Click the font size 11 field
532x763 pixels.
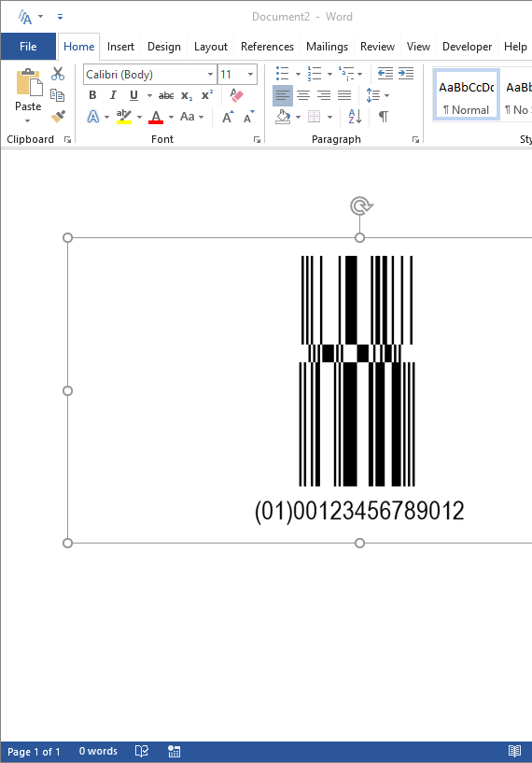231,75
